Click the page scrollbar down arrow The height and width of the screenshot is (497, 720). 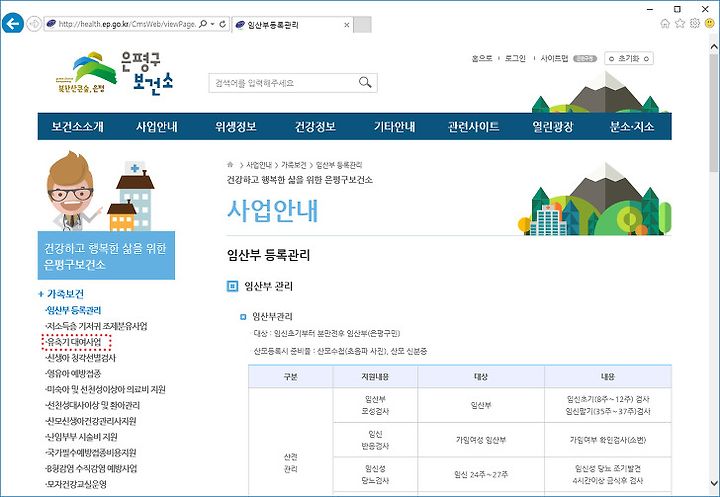click(x=714, y=483)
